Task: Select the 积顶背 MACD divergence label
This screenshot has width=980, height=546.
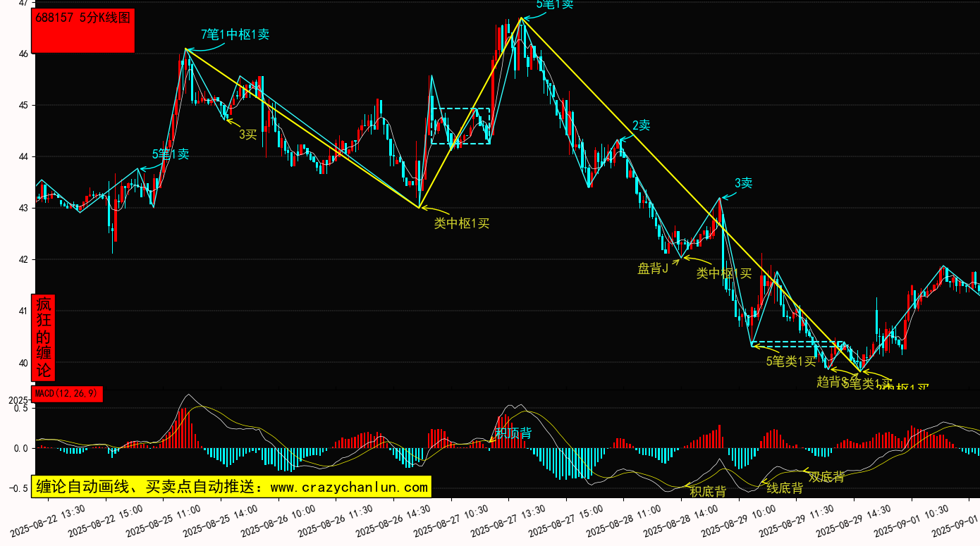Action: [x=513, y=433]
